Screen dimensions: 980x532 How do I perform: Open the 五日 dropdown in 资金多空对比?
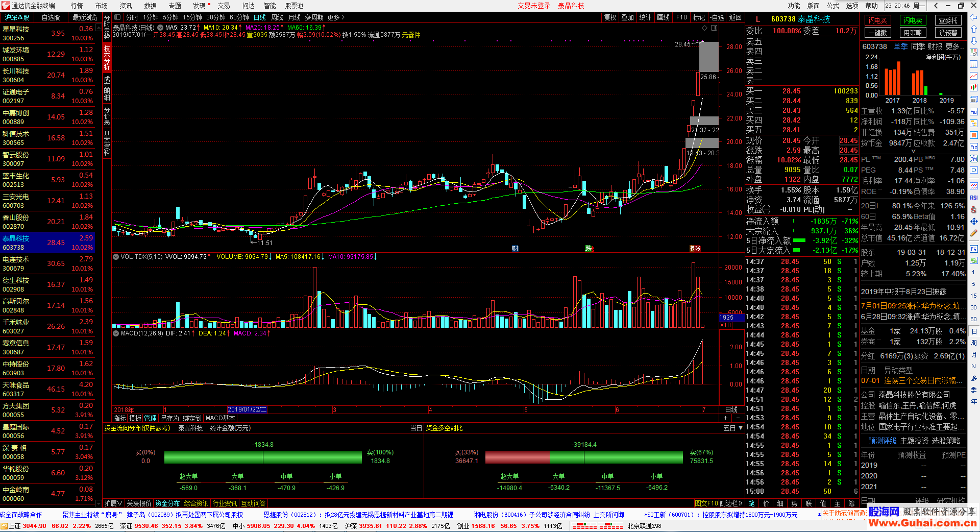pyautogui.click(x=733, y=428)
